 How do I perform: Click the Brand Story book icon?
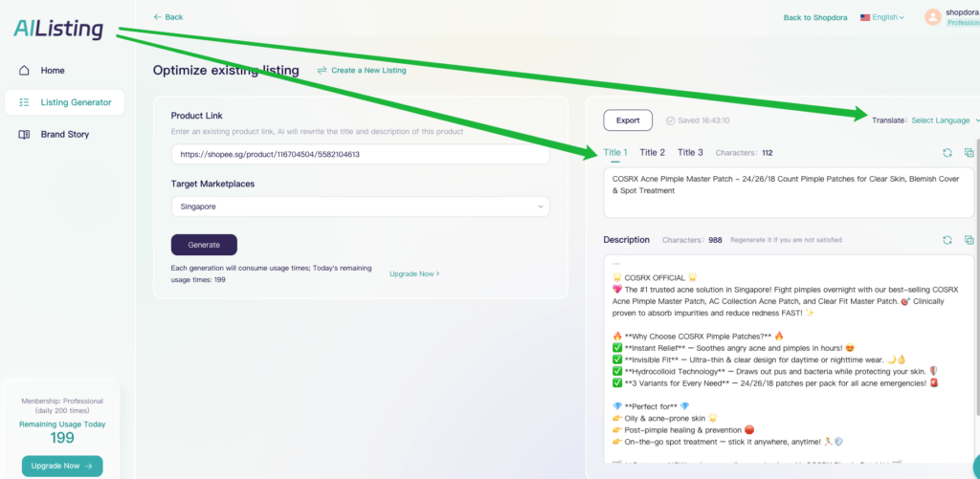tap(24, 135)
